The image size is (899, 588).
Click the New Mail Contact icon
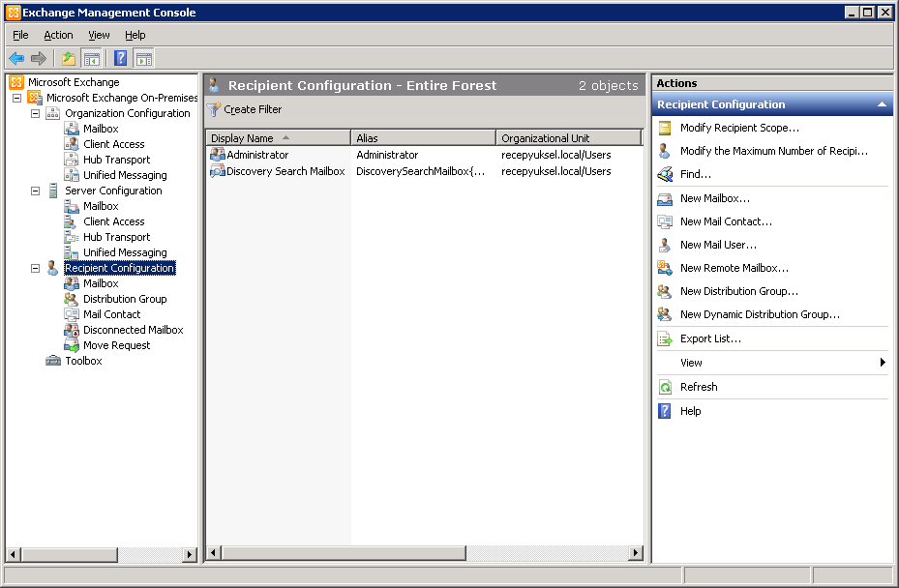665,221
